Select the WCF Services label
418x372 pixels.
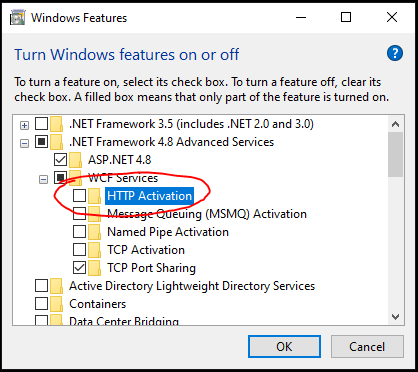click(123, 178)
